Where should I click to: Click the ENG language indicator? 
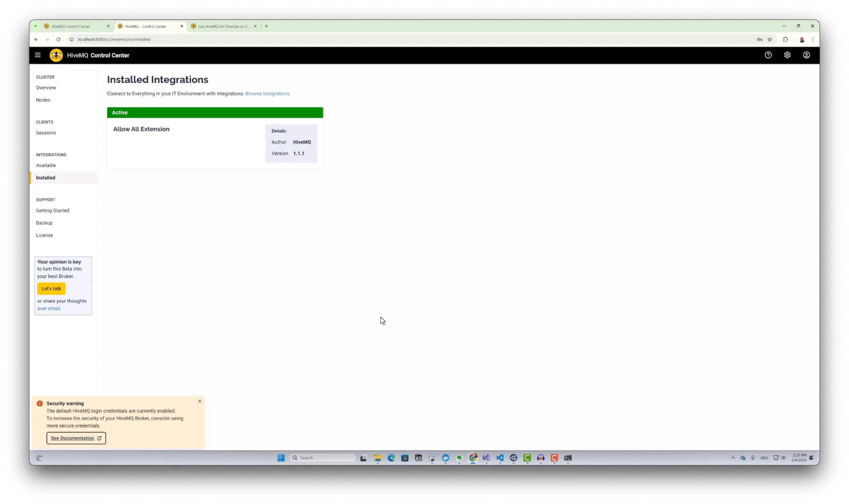click(764, 458)
